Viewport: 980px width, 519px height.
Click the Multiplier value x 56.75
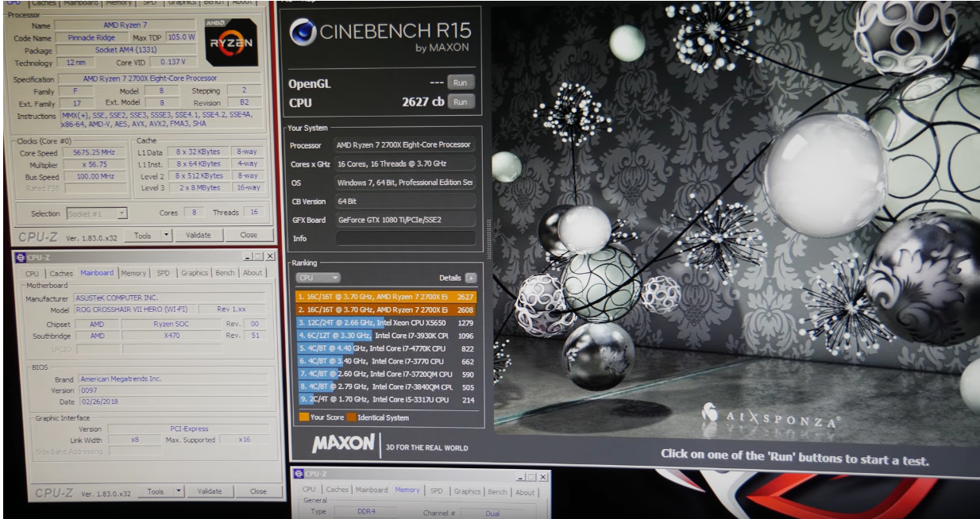[95, 164]
